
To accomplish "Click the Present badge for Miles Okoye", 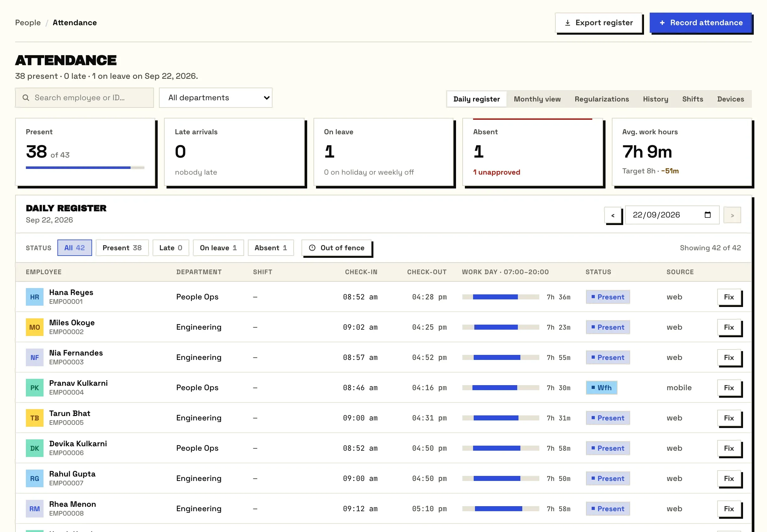I will (608, 327).
